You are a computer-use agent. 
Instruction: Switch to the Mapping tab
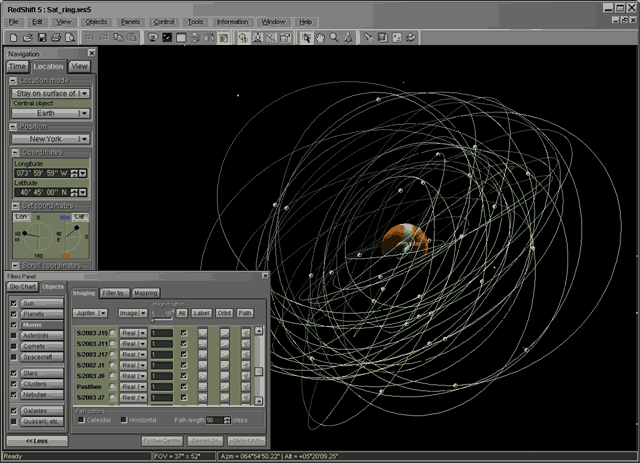146,293
